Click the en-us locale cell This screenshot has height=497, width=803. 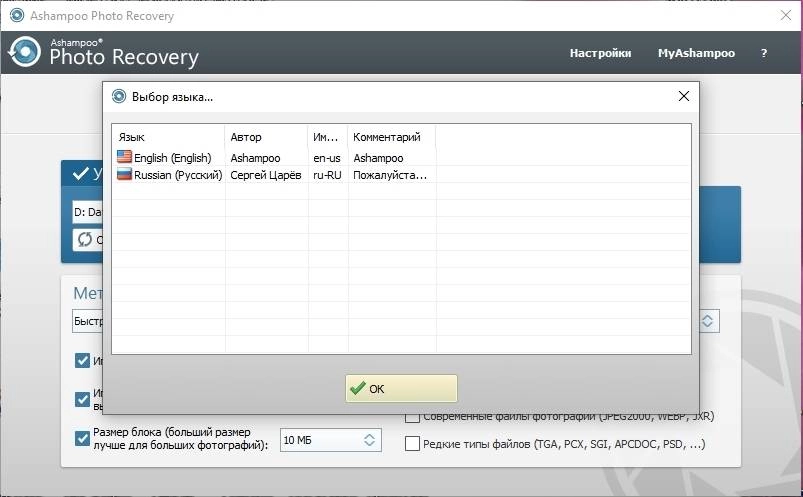tap(327, 158)
